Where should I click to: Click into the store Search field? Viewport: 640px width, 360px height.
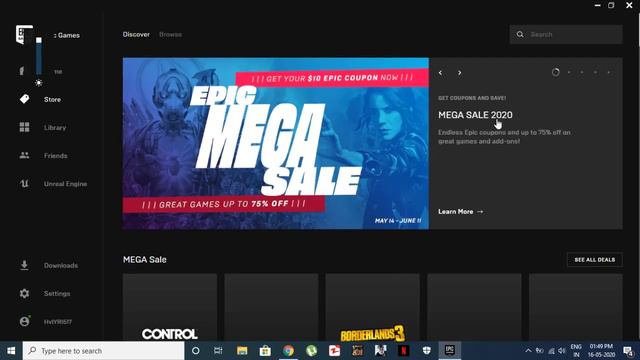[566, 34]
